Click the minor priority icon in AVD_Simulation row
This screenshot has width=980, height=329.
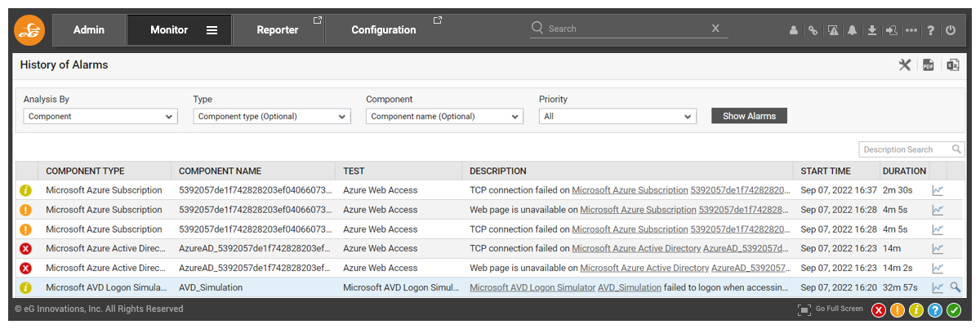coord(25,288)
